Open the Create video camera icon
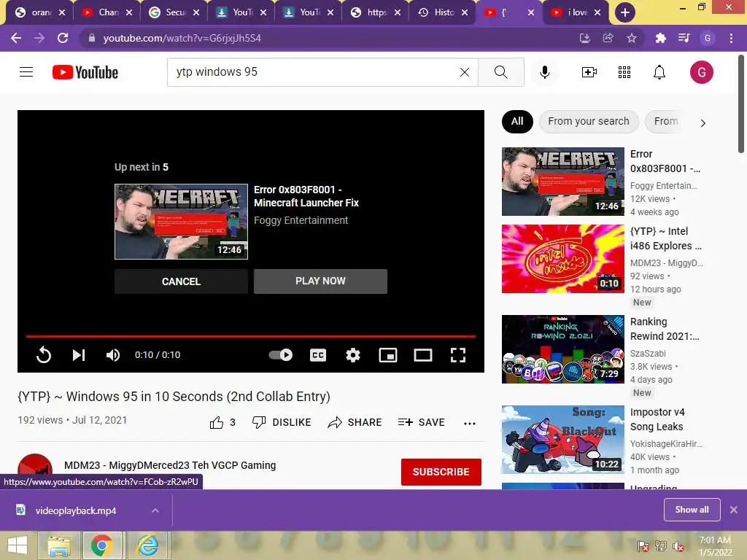Viewport: 747px width, 560px height. pyautogui.click(x=589, y=72)
